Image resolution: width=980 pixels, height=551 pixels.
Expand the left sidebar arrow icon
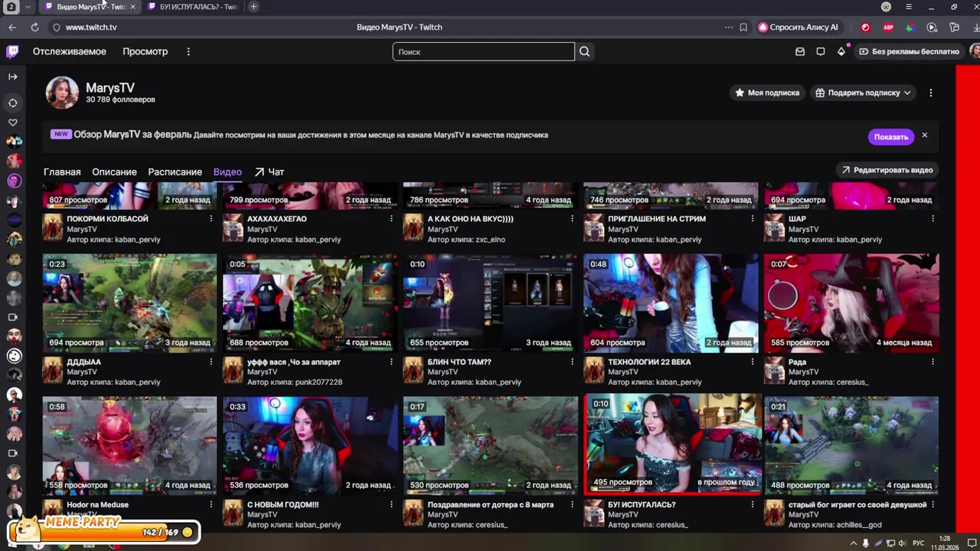(x=13, y=77)
